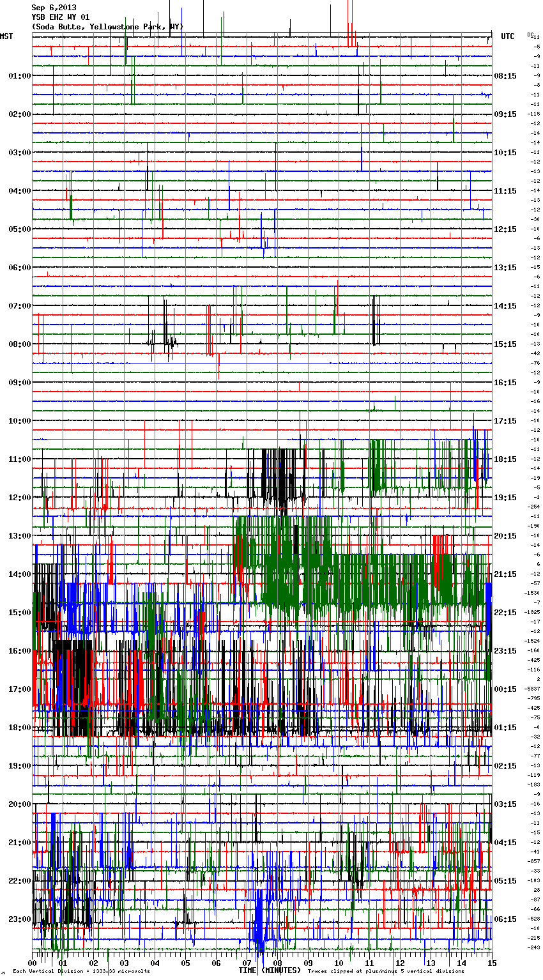Click the 11:00 MST hour label
Screen dimensions: 543x980
click(x=20, y=459)
